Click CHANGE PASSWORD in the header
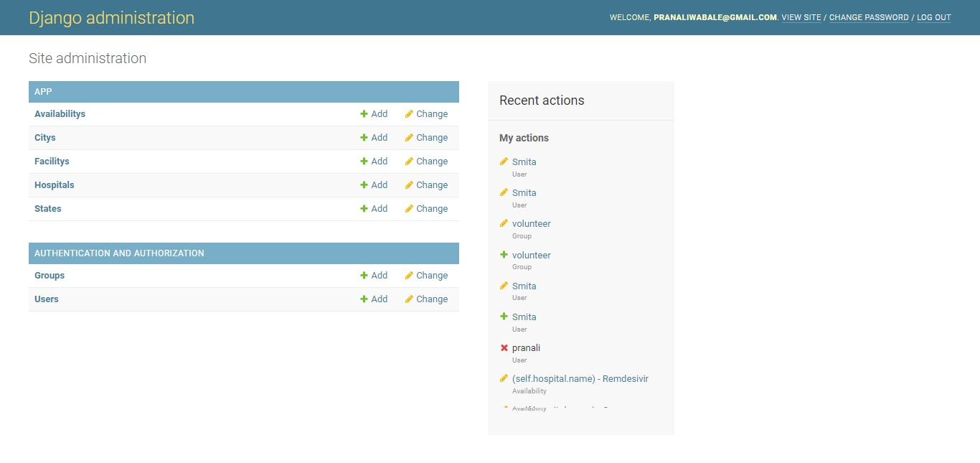The width and height of the screenshot is (980, 463). (869, 17)
